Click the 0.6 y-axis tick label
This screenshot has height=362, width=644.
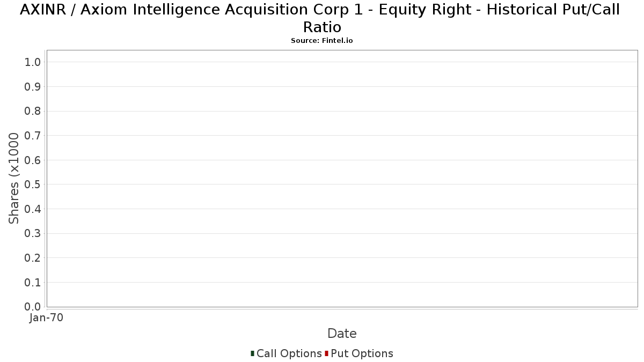click(x=33, y=160)
